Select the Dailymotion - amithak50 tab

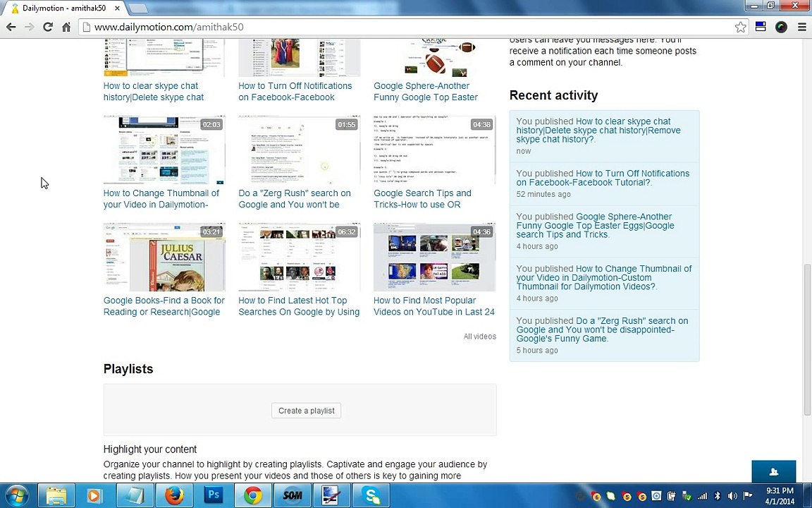point(65,8)
